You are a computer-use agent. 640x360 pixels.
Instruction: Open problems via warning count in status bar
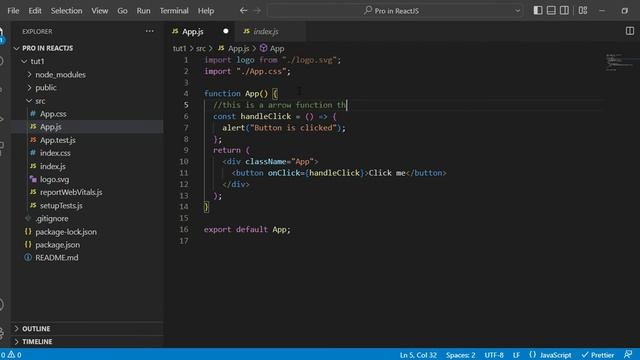pos(15,355)
